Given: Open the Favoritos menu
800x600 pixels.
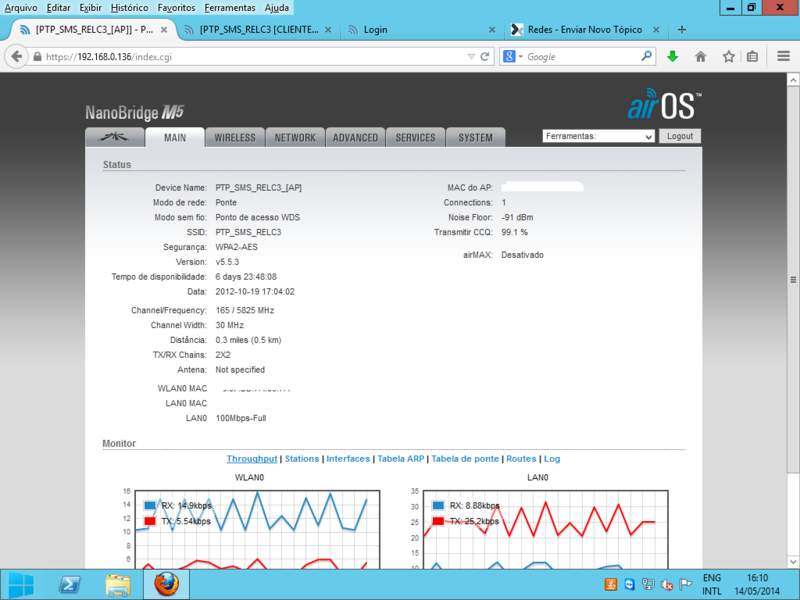Looking at the screenshot, I should click(177, 8).
